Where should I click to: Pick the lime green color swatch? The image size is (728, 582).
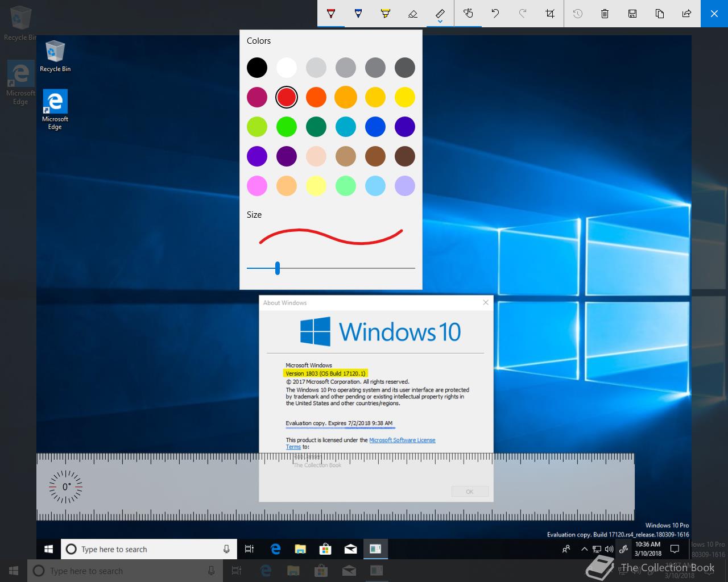(x=257, y=127)
